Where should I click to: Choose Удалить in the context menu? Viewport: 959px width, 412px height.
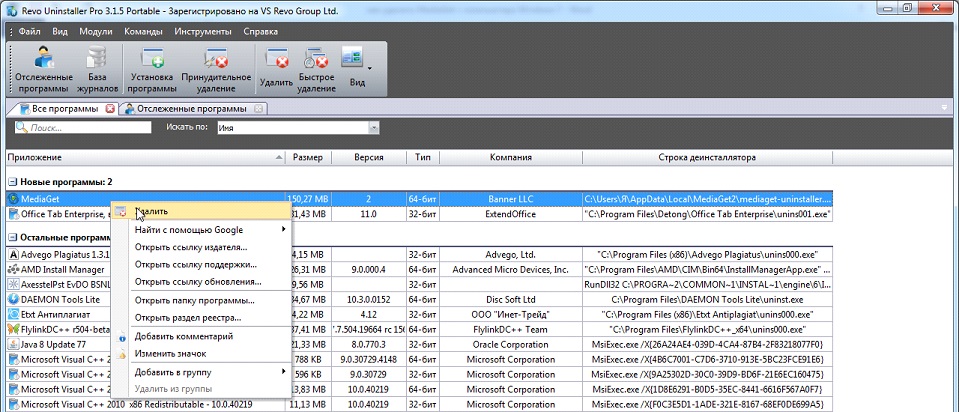151,211
